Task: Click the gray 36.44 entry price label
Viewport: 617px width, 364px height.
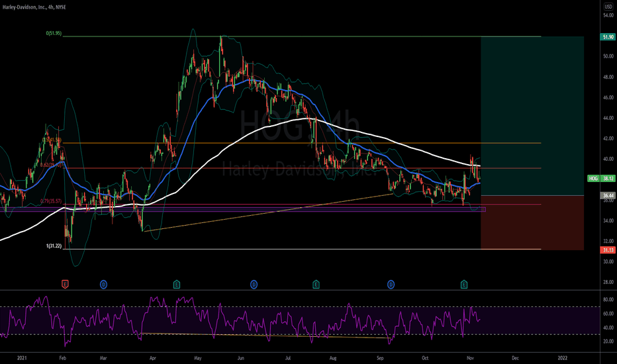Action: tap(608, 195)
